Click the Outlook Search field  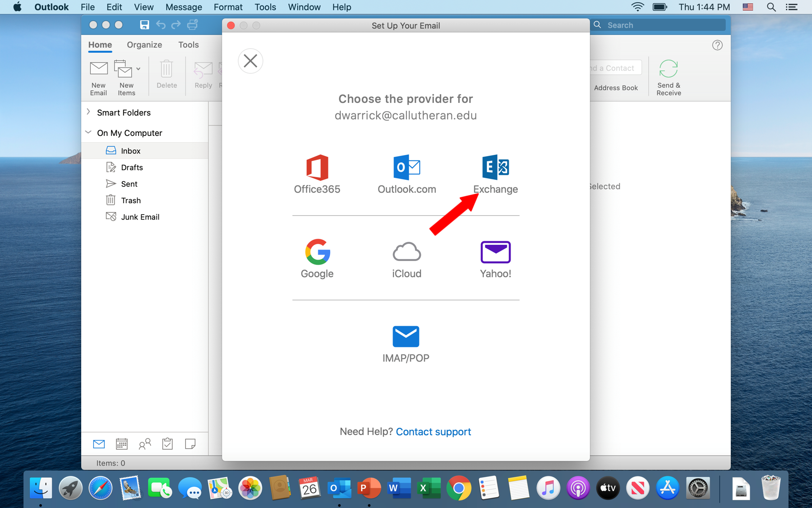click(x=660, y=25)
